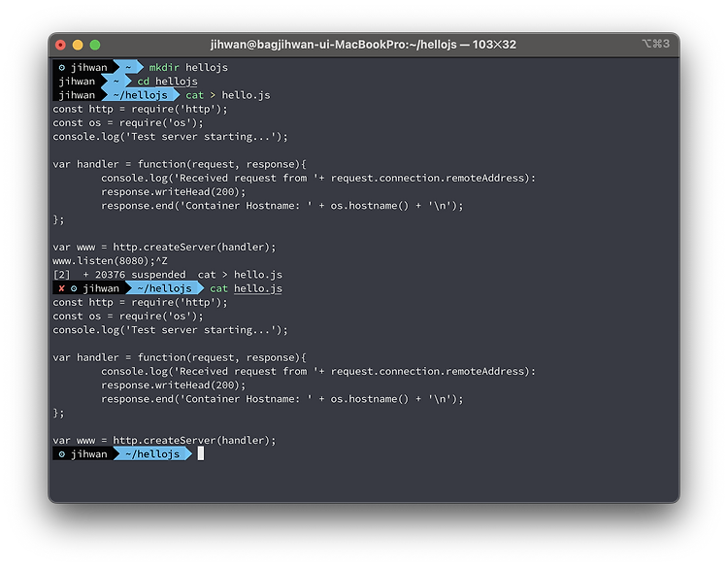Click 'jihwan' on the final prompt line
The image size is (728, 567).
click(x=88, y=454)
